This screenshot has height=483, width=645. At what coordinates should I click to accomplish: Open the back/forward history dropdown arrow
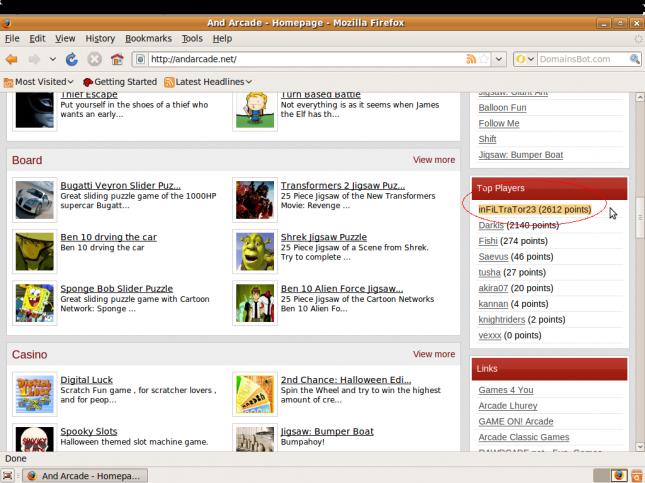coord(53,59)
